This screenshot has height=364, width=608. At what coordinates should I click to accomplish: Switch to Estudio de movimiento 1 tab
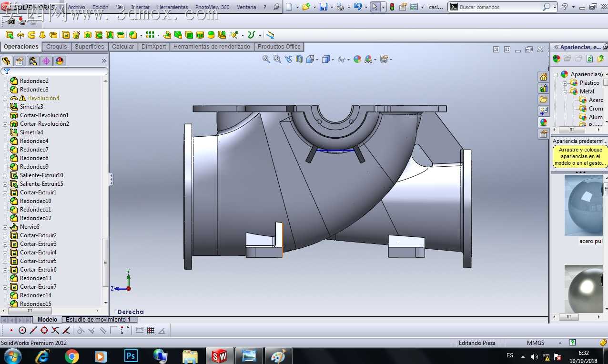[x=98, y=320]
